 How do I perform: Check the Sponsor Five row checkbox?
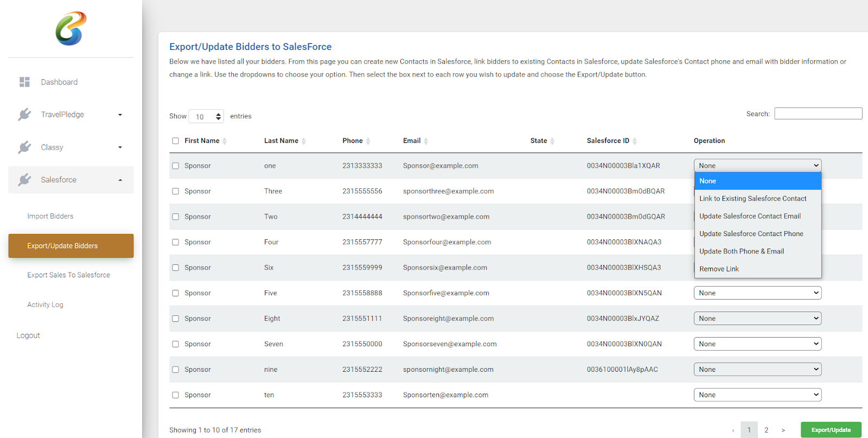pyautogui.click(x=175, y=293)
